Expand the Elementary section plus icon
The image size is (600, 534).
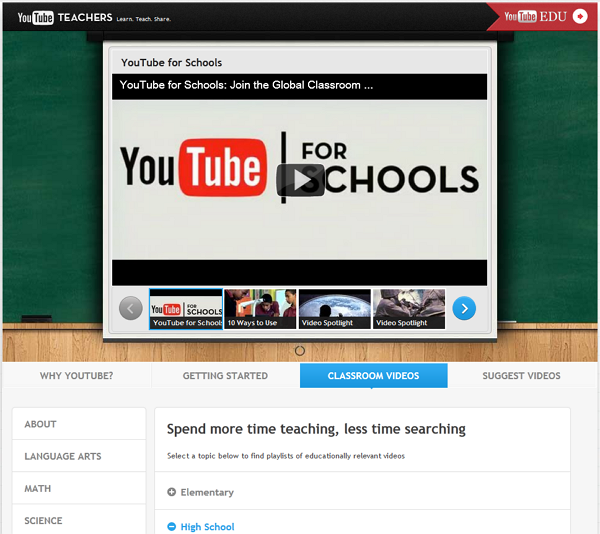tap(171, 492)
